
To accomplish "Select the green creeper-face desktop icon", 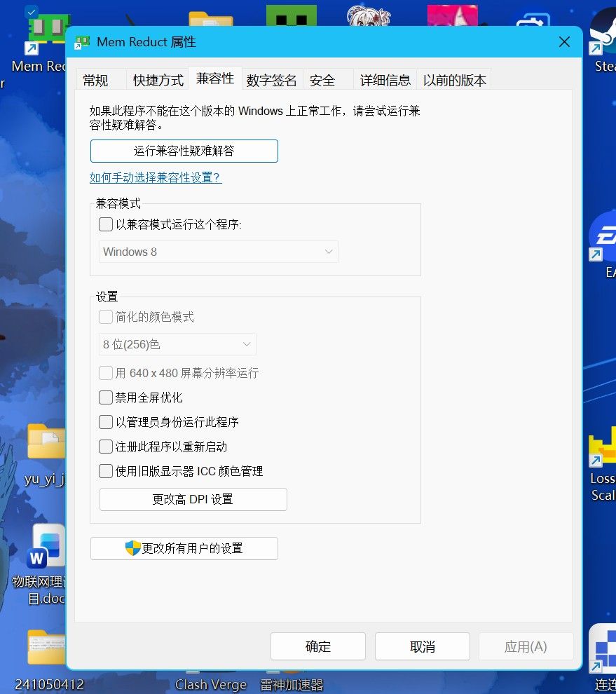I will pos(292,16).
